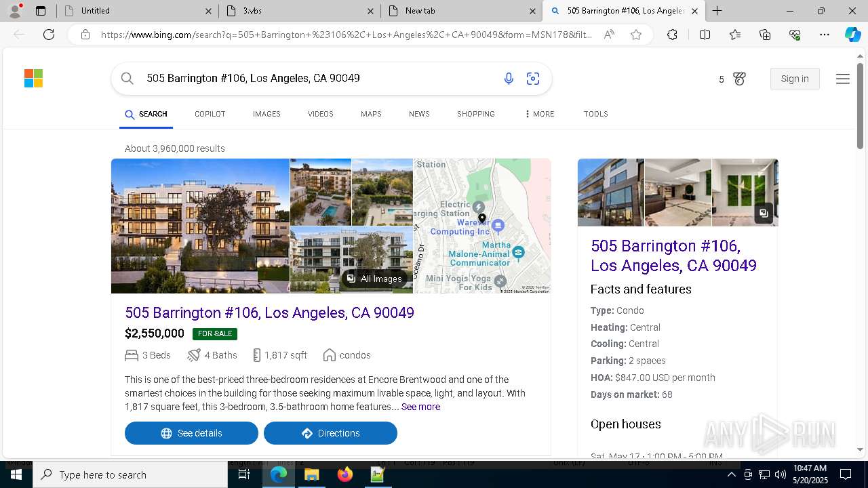The width and height of the screenshot is (868, 488).
Task: Select the COPILOT search tab
Action: pos(210,114)
